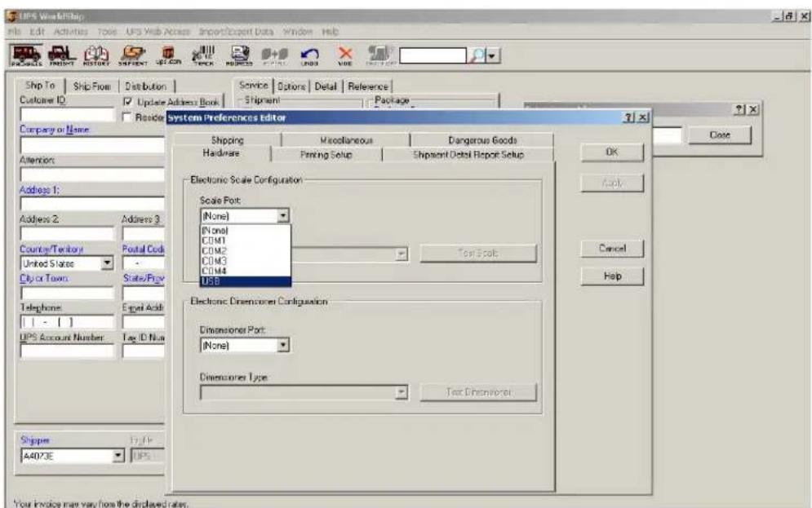Choose COM2 from the Scale Port list
Screen dimensions: 812x508
pos(246,251)
